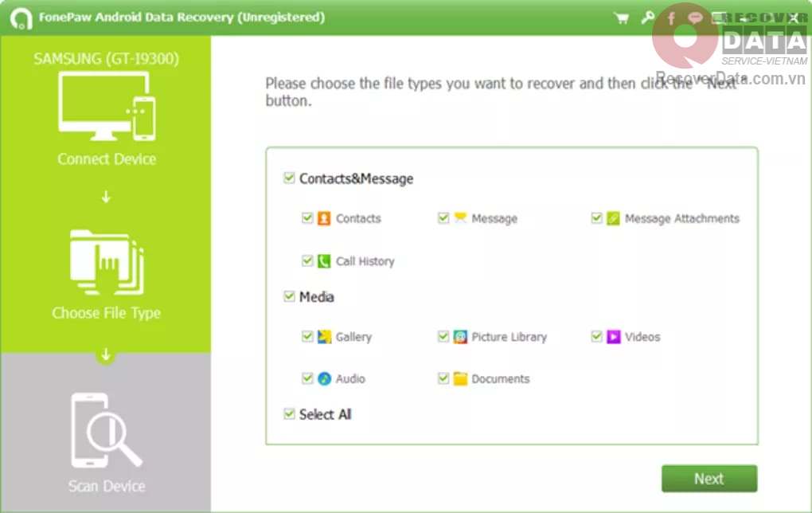Toggle the Documents checkbox

[x=443, y=378]
